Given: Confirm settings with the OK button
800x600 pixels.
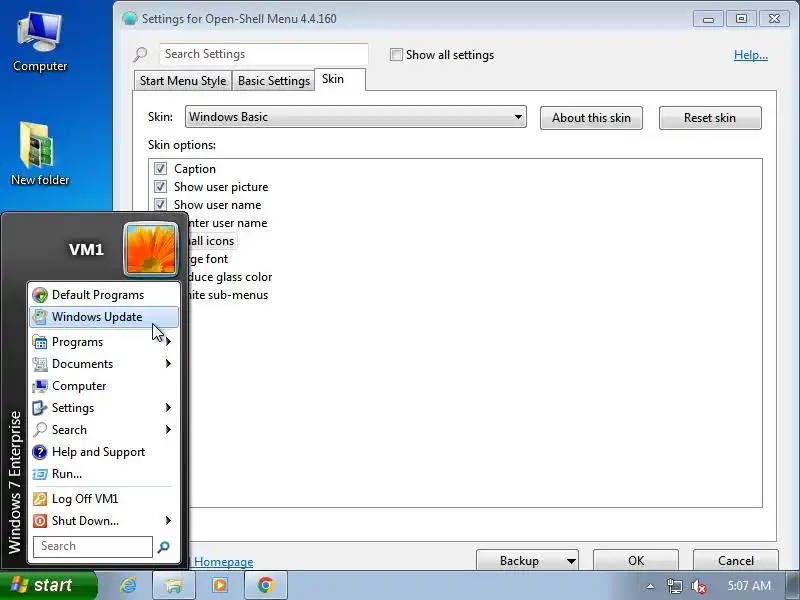Looking at the screenshot, I should point(636,560).
